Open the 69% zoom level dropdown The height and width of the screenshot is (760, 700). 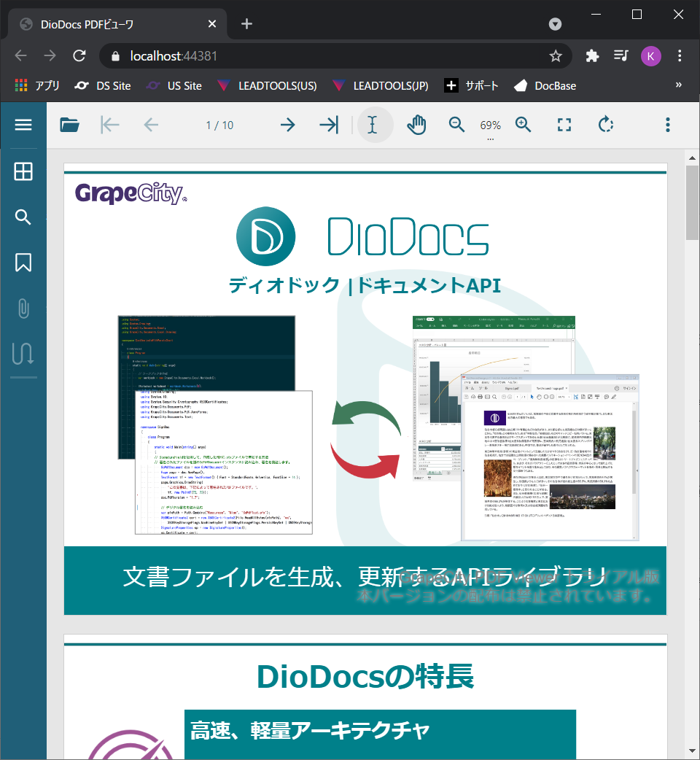[490, 127]
